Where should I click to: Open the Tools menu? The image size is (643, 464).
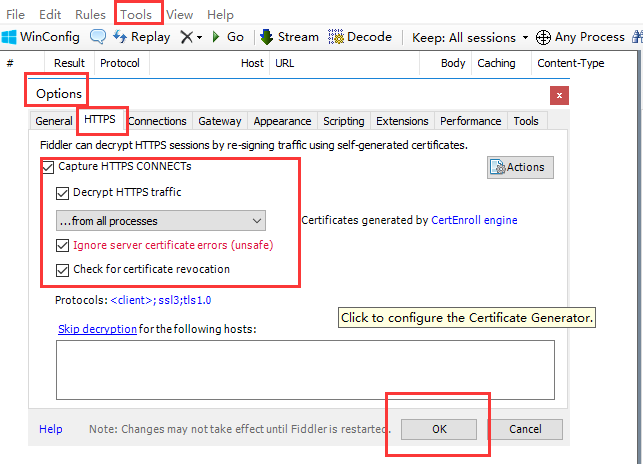pyautogui.click(x=136, y=15)
